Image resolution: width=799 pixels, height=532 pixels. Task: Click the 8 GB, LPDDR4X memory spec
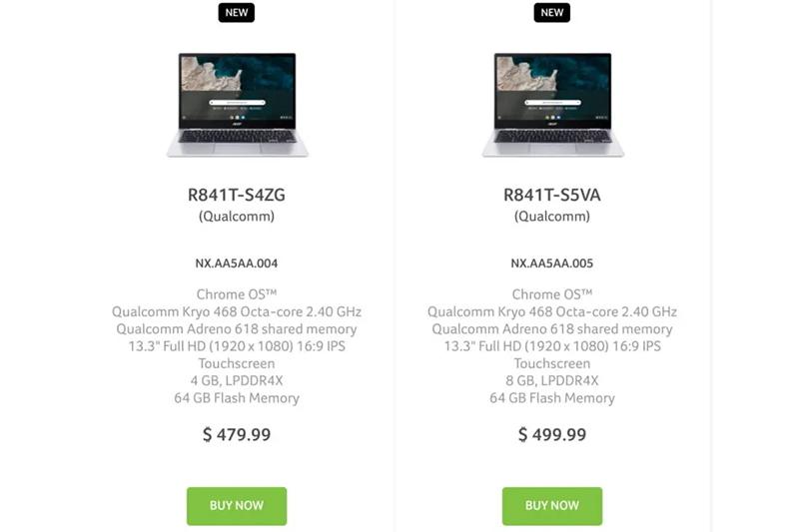552,380
